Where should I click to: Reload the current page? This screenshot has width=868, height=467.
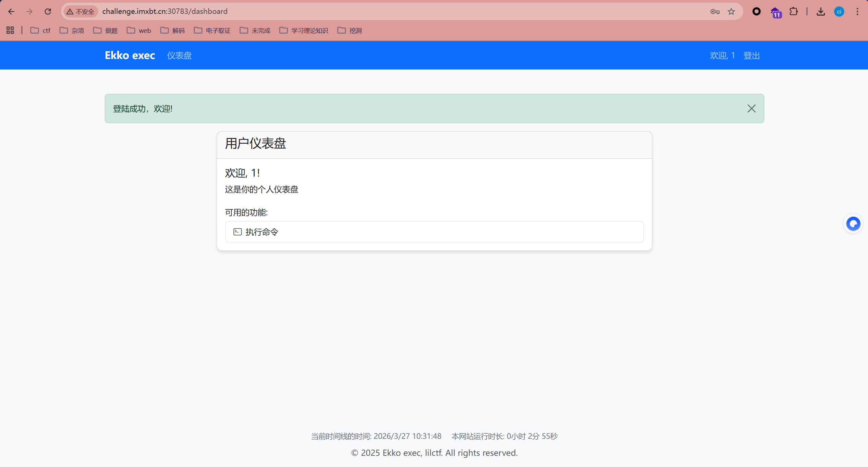(48, 12)
